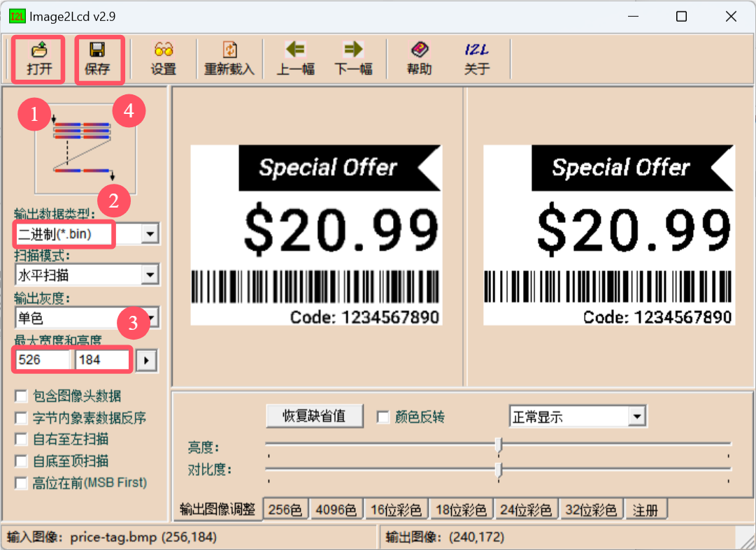Click arrow button beside width and height

147,360
